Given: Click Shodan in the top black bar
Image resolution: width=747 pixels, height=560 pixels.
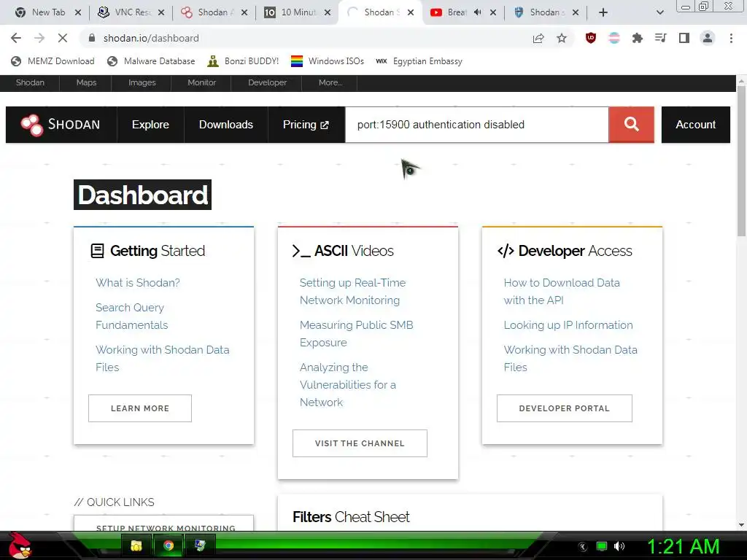Looking at the screenshot, I should 30,82.
